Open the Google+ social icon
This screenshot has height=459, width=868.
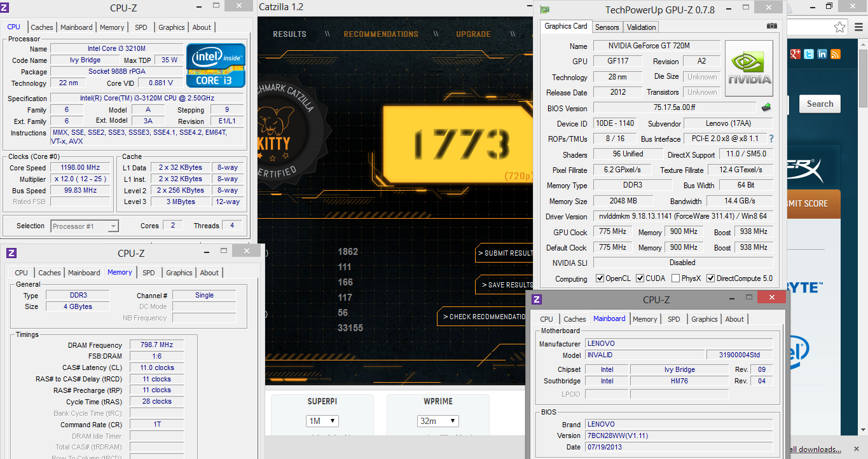tap(794, 54)
